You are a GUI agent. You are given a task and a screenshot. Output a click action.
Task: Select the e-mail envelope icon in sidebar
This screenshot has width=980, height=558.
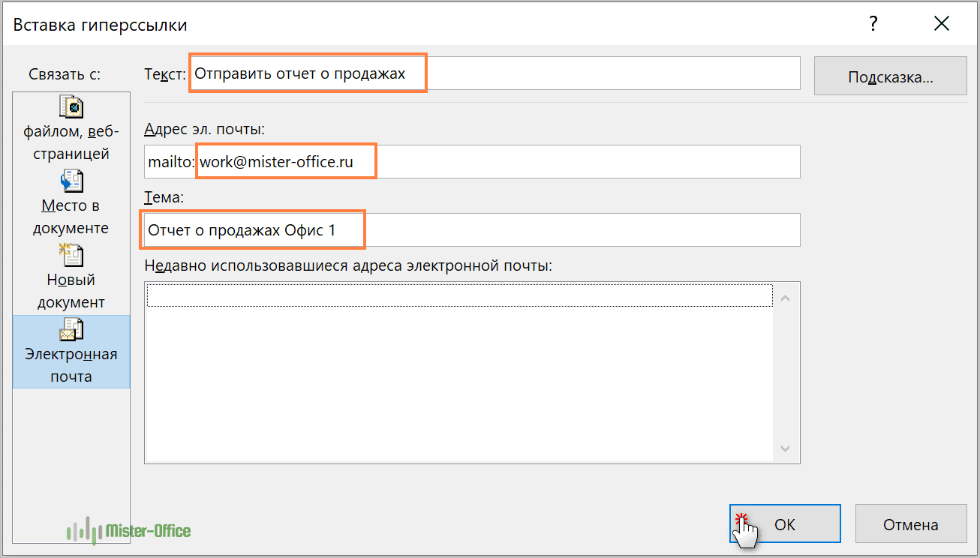click(x=71, y=329)
